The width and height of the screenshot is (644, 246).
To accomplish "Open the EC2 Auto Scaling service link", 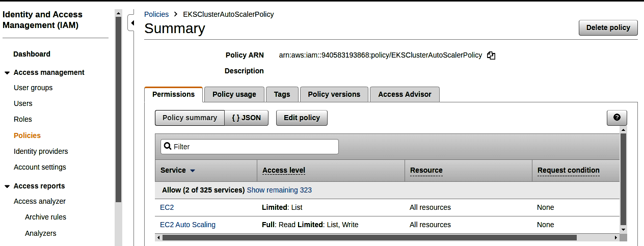I will [x=187, y=225].
